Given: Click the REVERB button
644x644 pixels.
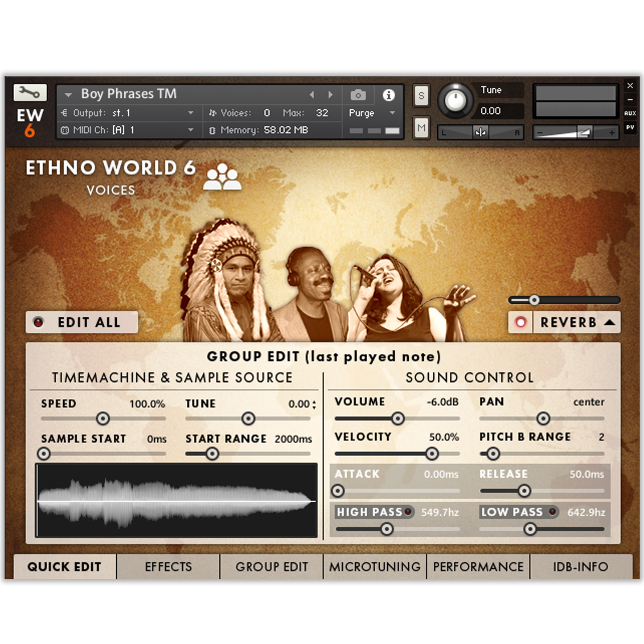Looking at the screenshot, I should (x=569, y=322).
